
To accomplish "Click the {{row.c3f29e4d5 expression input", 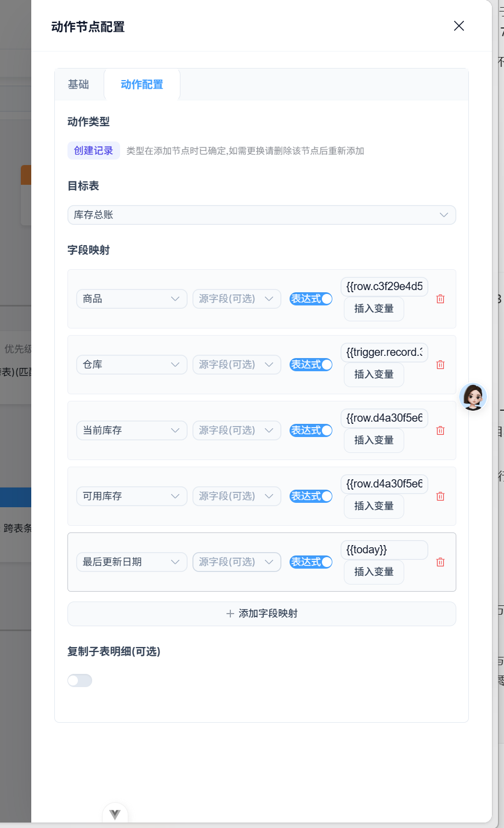I will pos(384,286).
